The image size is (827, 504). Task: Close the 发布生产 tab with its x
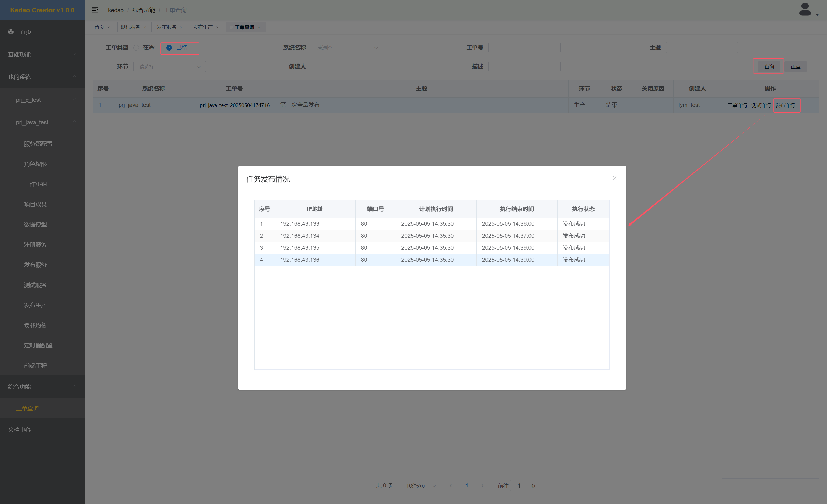pyautogui.click(x=217, y=27)
